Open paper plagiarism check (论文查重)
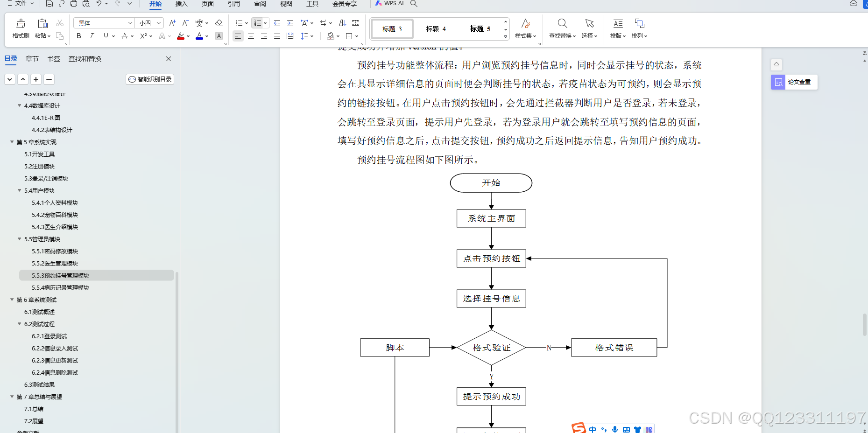868x433 pixels. point(794,82)
